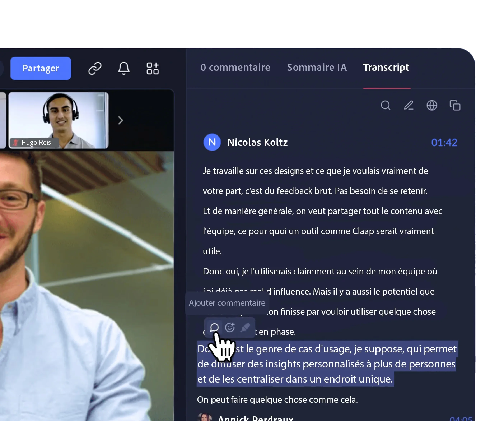Add comment with speech bubble icon
The height and width of the screenshot is (421, 504).
214,327
